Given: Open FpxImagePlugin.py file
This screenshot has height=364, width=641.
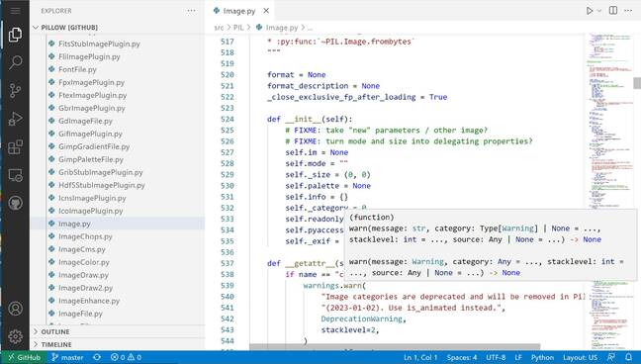Looking at the screenshot, I should (x=91, y=82).
